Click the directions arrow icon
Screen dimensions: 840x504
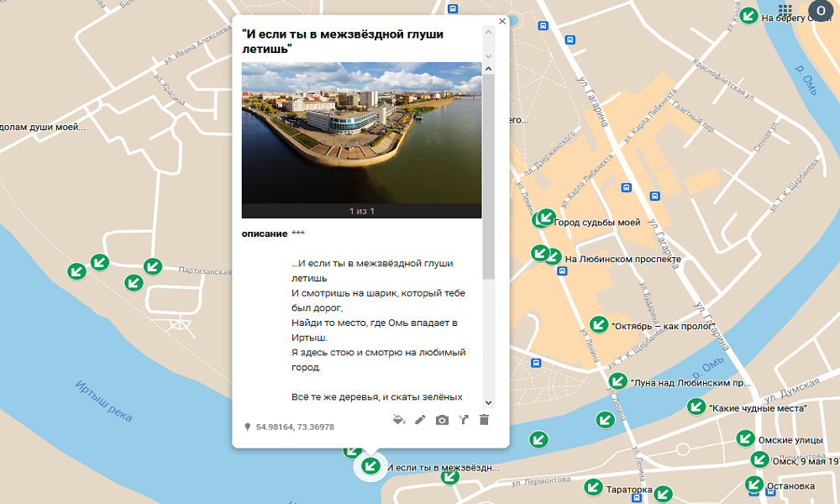[x=463, y=419]
